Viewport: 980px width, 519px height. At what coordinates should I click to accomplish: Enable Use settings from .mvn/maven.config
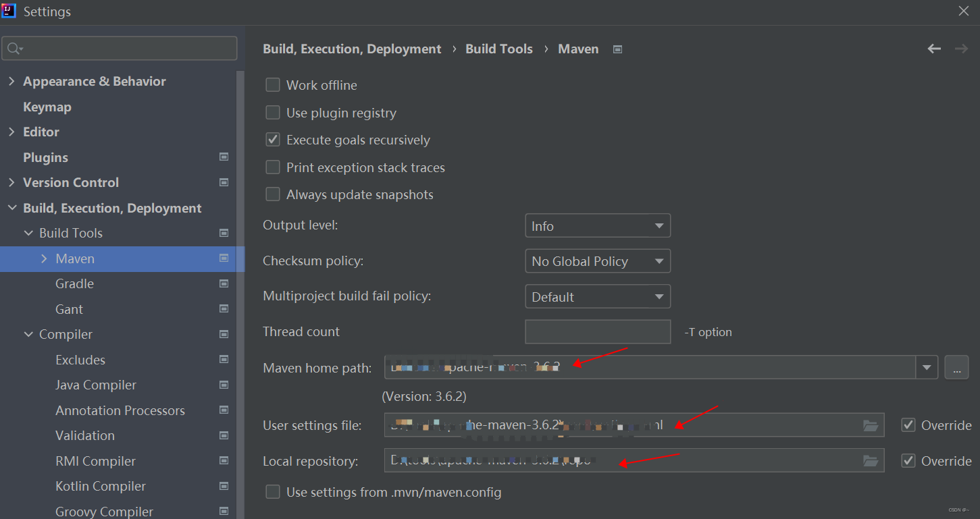273,492
